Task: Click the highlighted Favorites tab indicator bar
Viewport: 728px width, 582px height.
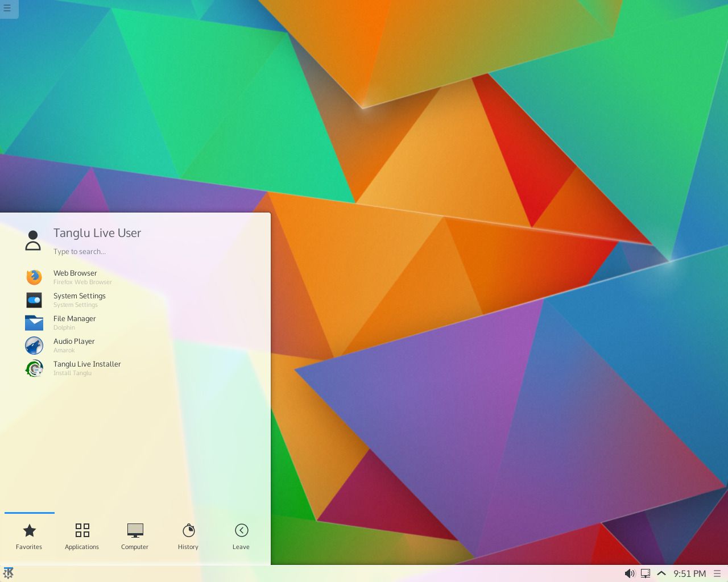Action: [x=29, y=513]
